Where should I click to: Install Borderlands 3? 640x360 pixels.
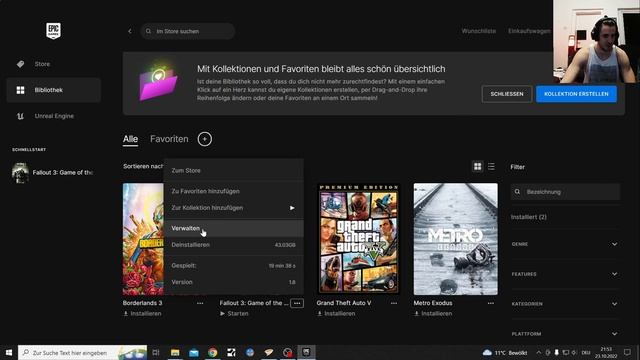(x=142, y=313)
